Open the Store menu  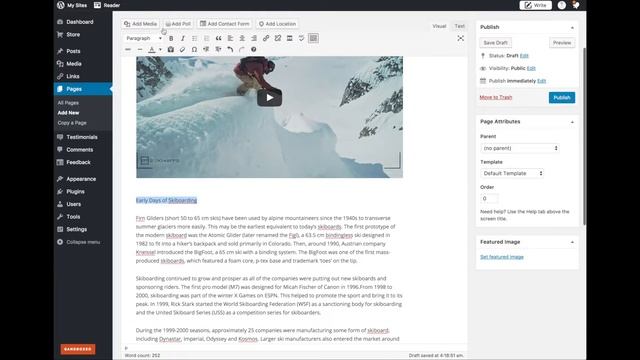pyautogui.click(x=73, y=35)
